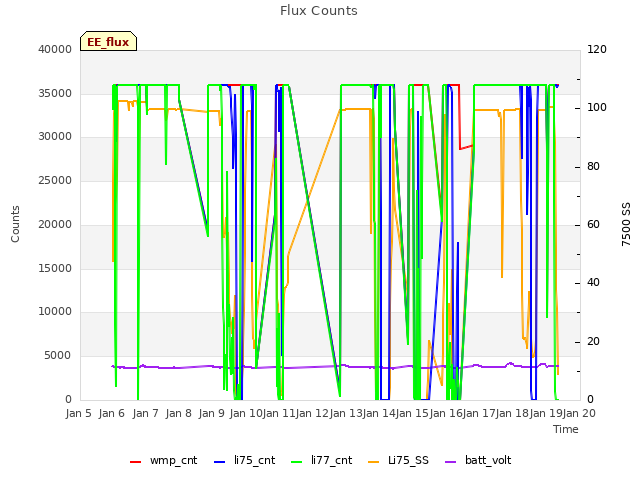Click the orange Li75_SS legend swatch
The image size is (640, 480).
click(373, 462)
